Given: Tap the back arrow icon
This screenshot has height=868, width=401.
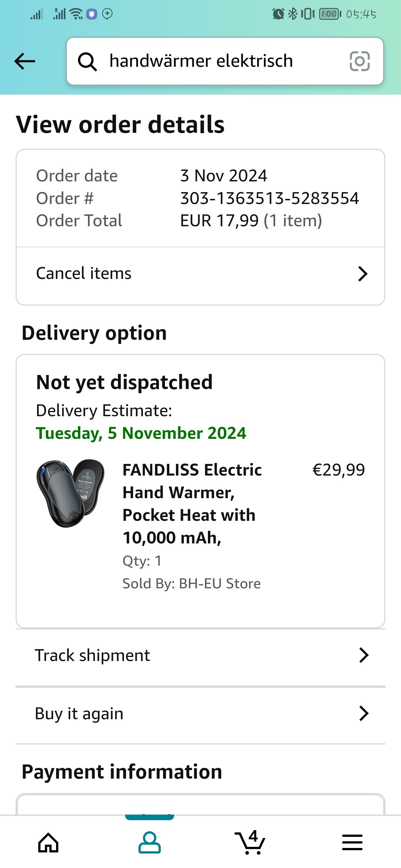Looking at the screenshot, I should tap(25, 61).
